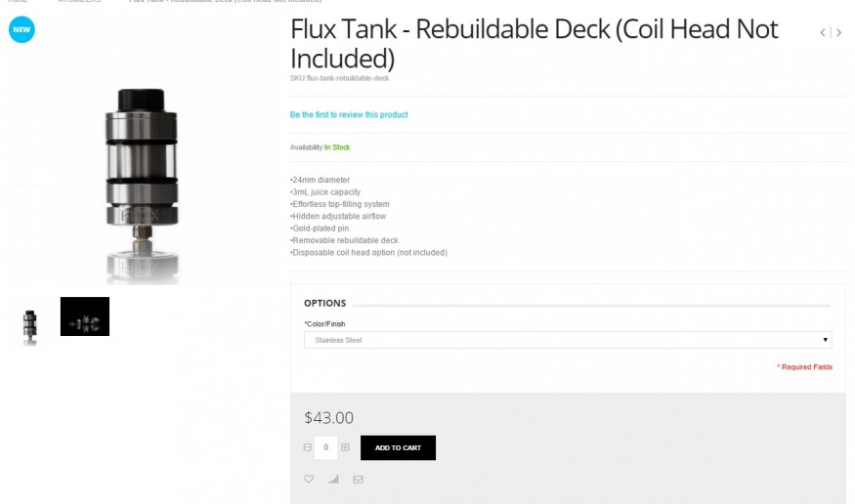Go to previous product with left chevron

[823, 33]
